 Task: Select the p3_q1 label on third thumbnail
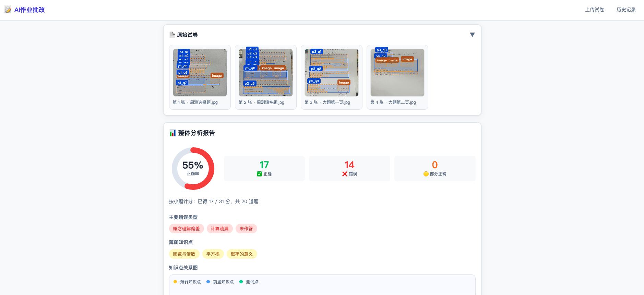pyautogui.click(x=317, y=51)
